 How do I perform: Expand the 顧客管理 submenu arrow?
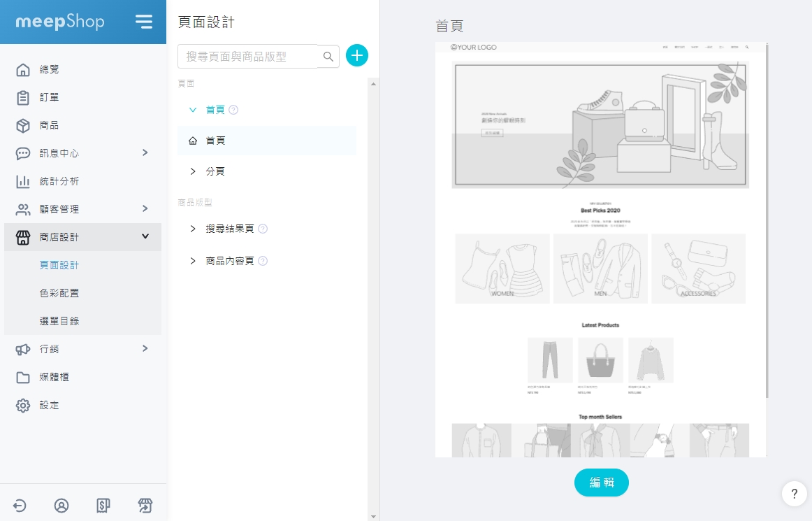tap(145, 208)
